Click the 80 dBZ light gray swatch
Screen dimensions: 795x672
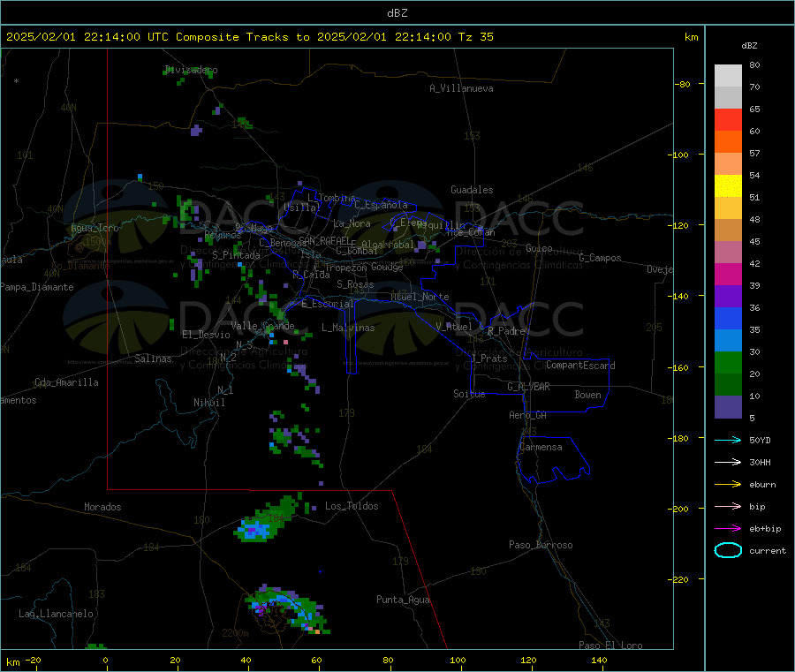pos(728,76)
